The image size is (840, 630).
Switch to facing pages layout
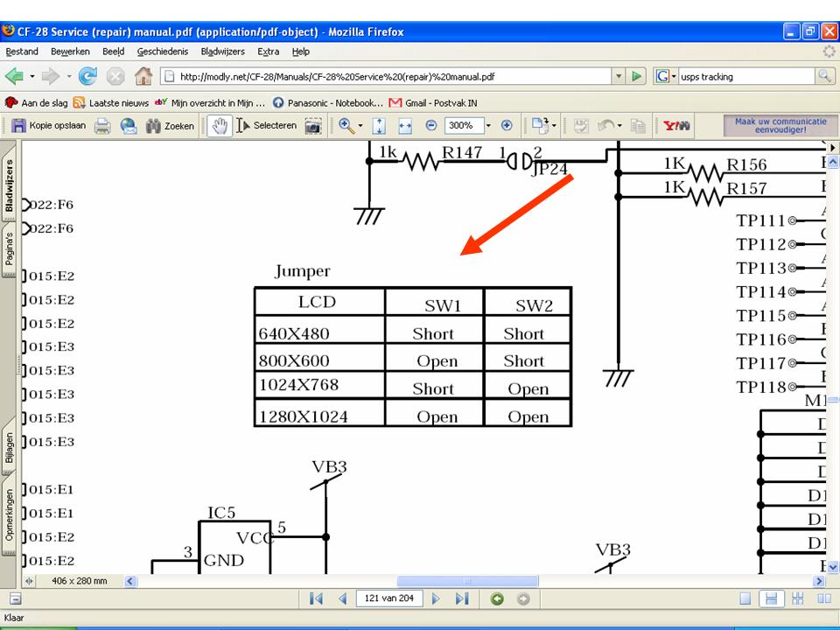(x=824, y=598)
